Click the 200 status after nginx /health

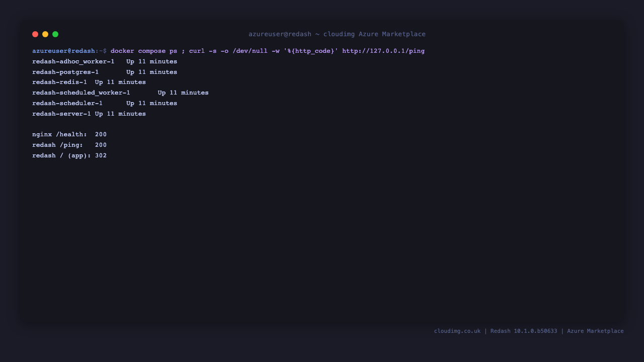click(101, 135)
